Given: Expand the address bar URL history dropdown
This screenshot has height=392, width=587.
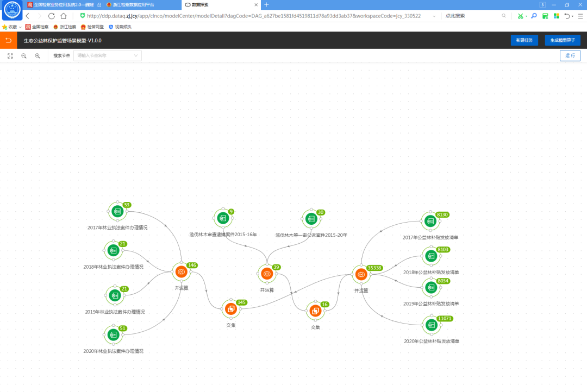Looking at the screenshot, I should (x=433, y=16).
